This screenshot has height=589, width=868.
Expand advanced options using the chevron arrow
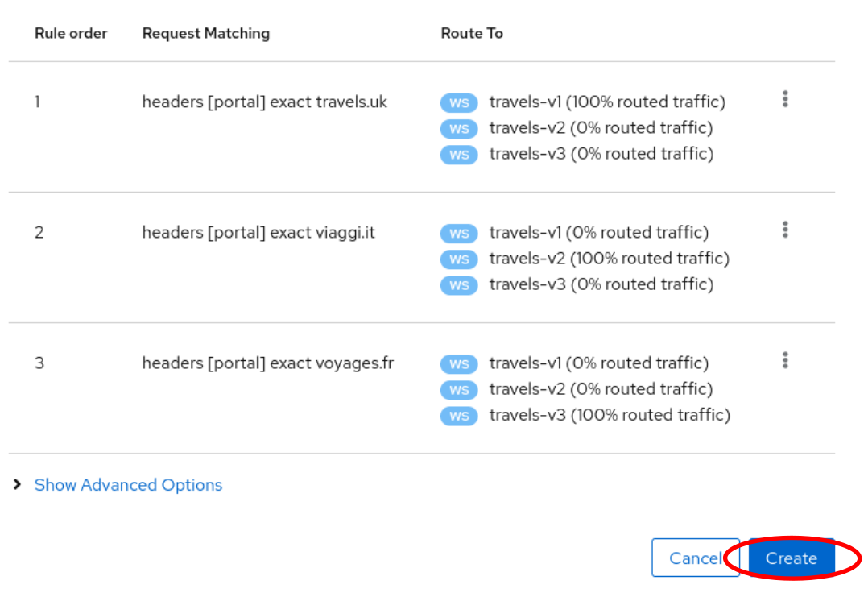coord(18,485)
